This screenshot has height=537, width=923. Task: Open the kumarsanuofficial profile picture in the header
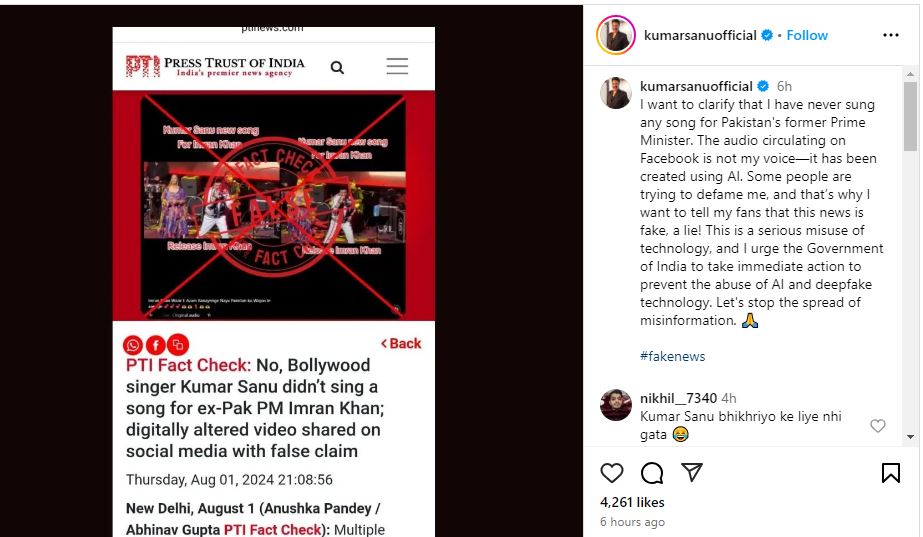(x=616, y=35)
